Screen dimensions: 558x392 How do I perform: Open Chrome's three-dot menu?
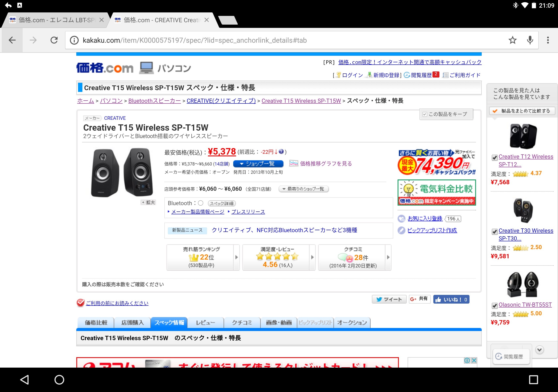point(548,40)
